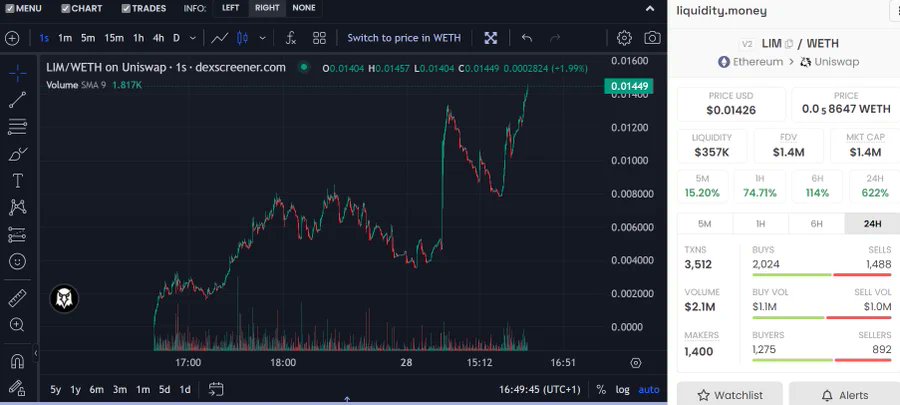Switch stats to 24H tab
Viewport: 900px width, 405px height.
(x=872, y=224)
